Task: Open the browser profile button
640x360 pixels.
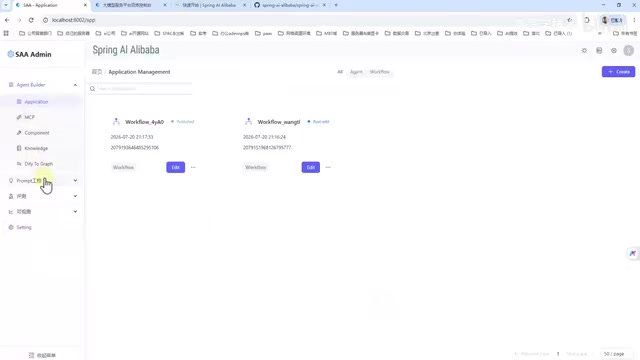Action: (612, 20)
